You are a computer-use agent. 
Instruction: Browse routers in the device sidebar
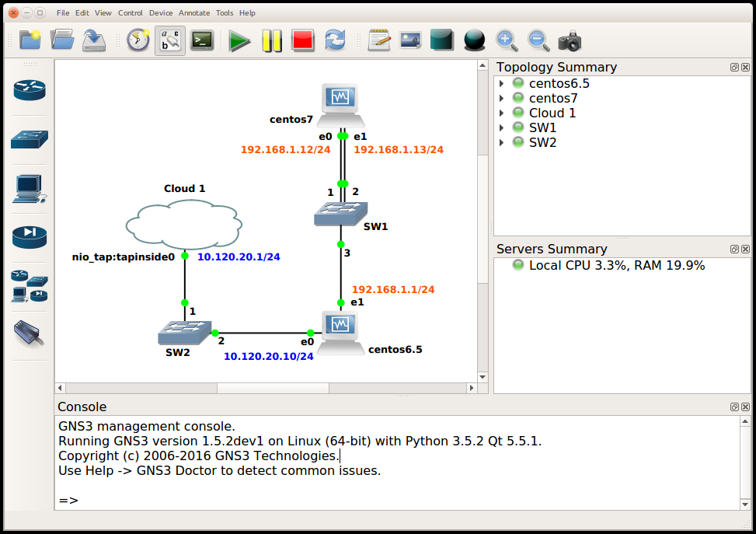click(x=30, y=90)
